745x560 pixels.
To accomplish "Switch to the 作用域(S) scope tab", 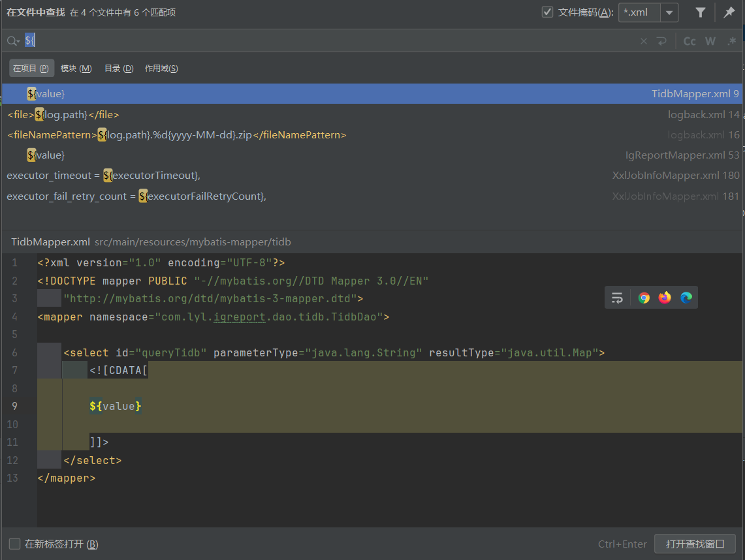I will coord(161,69).
